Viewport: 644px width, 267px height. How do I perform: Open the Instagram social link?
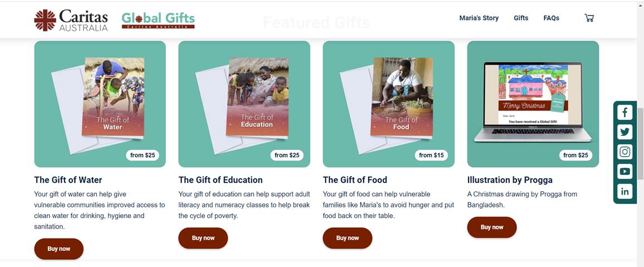(625, 152)
